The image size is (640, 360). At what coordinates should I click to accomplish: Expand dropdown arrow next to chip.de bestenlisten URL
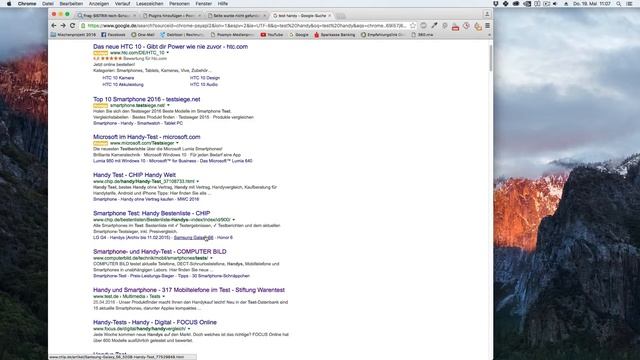coord(233,220)
